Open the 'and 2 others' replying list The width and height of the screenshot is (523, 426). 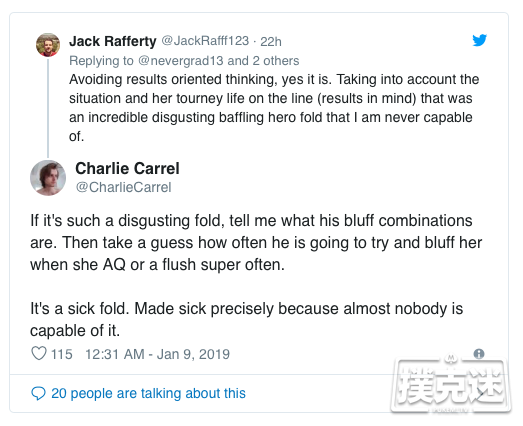263,61
